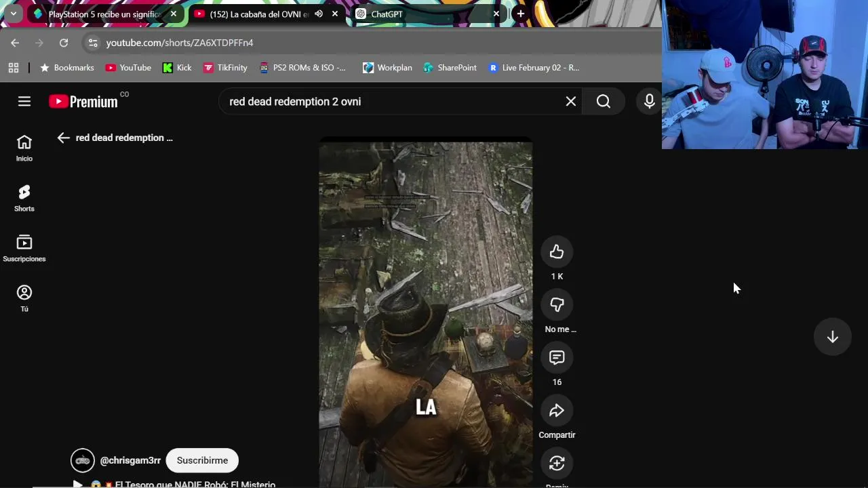Skip to next Short with down arrow

pyautogui.click(x=833, y=338)
